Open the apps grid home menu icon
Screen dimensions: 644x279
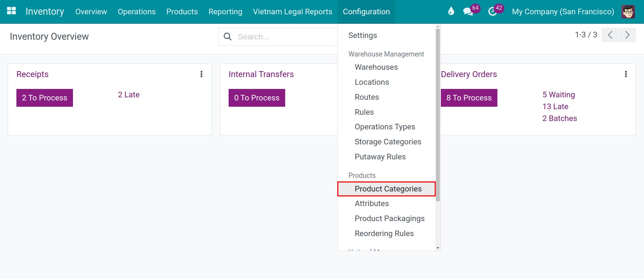pos(12,11)
